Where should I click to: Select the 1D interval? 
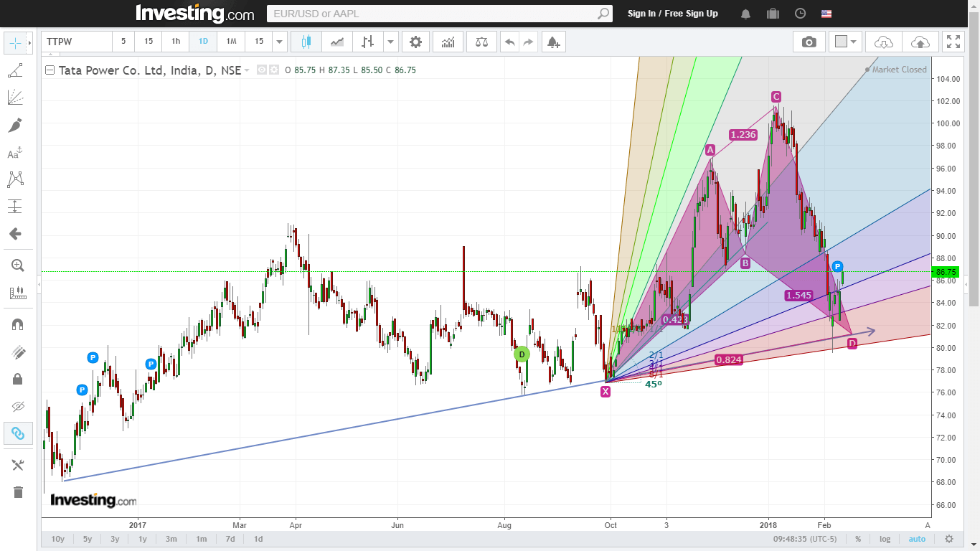coord(203,42)
